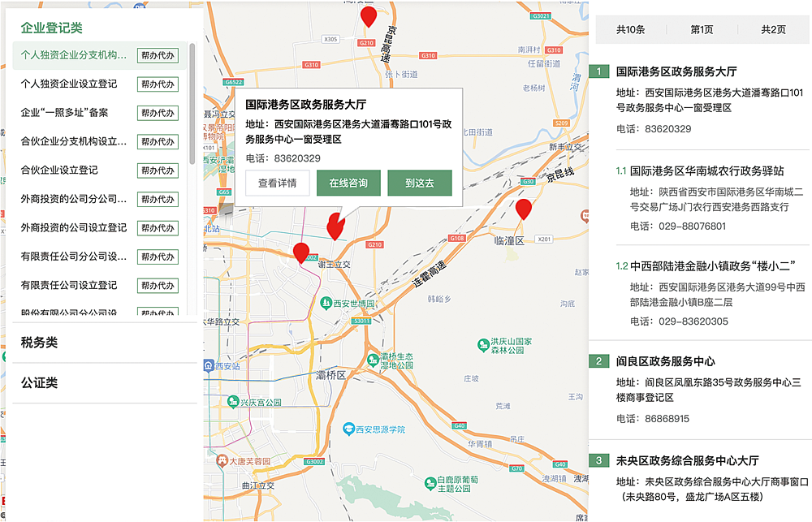Select the 共2页 pagination item

[x=772, y=30]
